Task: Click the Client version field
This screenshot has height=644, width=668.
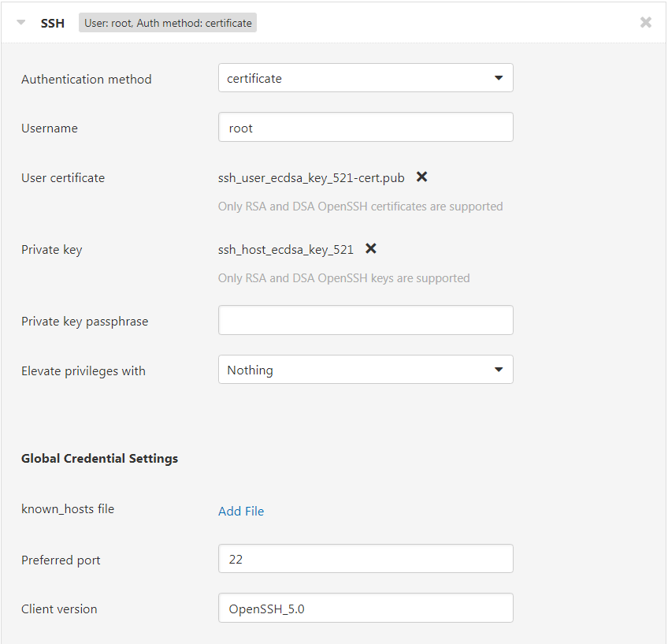Action: click(366, 608)
